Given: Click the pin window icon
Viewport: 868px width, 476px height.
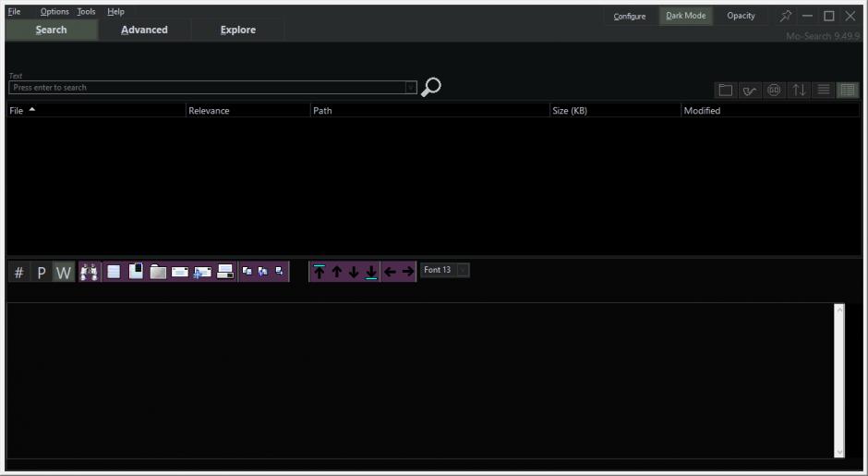Looking at the screenshot, I should click(x=786, y=16).
